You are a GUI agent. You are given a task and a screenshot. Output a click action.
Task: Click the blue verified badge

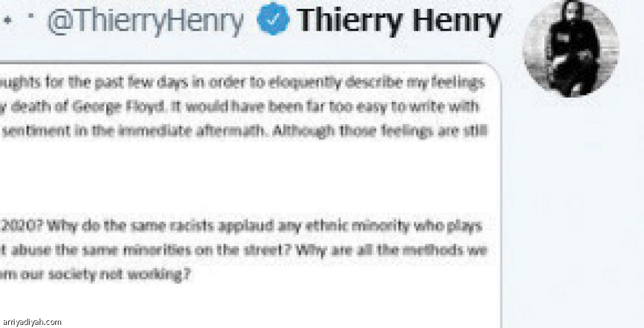(x=273, y=21)
